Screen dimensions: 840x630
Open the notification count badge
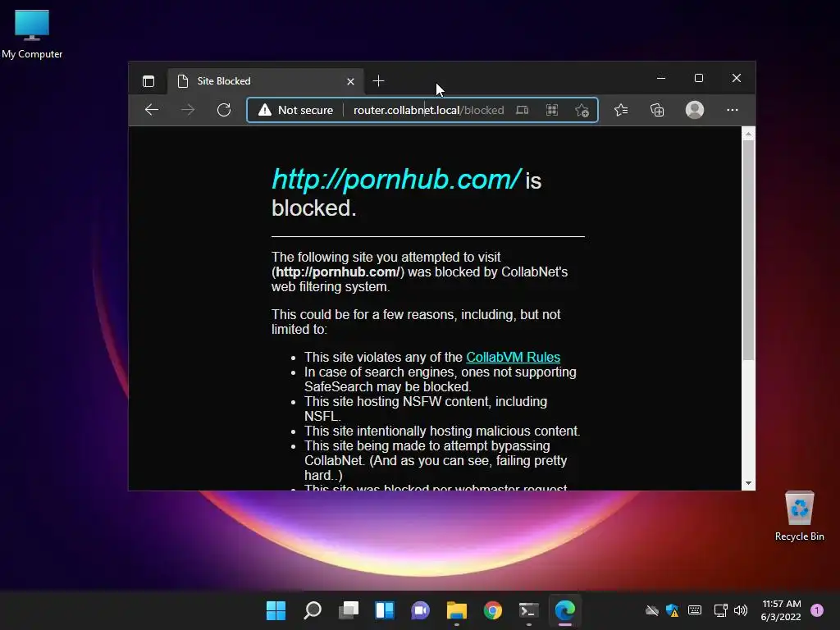(x=817, y=609)
